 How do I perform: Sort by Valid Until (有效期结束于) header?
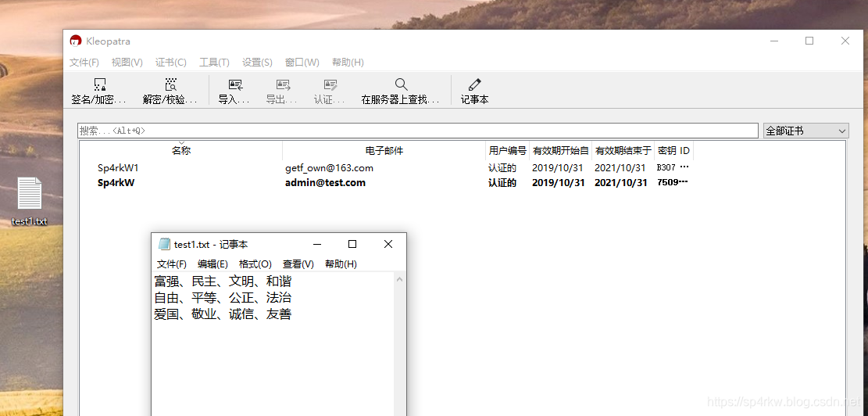click(623, 151)
